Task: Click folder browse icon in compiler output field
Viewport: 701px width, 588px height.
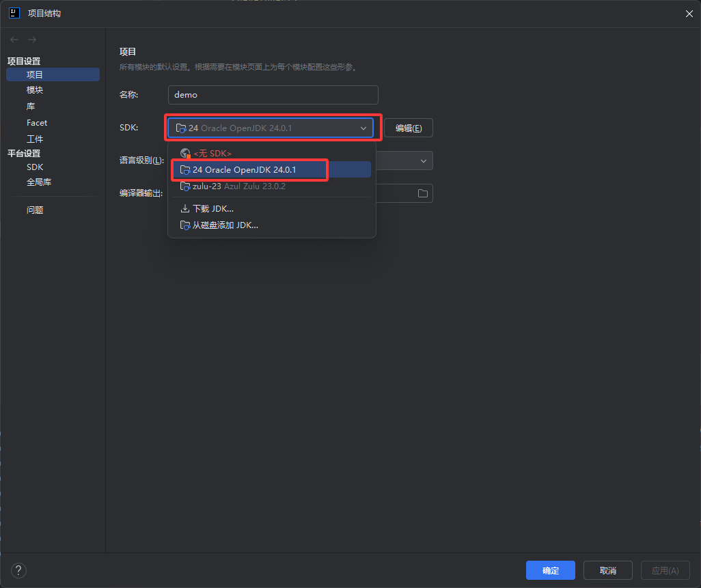Action: click(423, 193)
